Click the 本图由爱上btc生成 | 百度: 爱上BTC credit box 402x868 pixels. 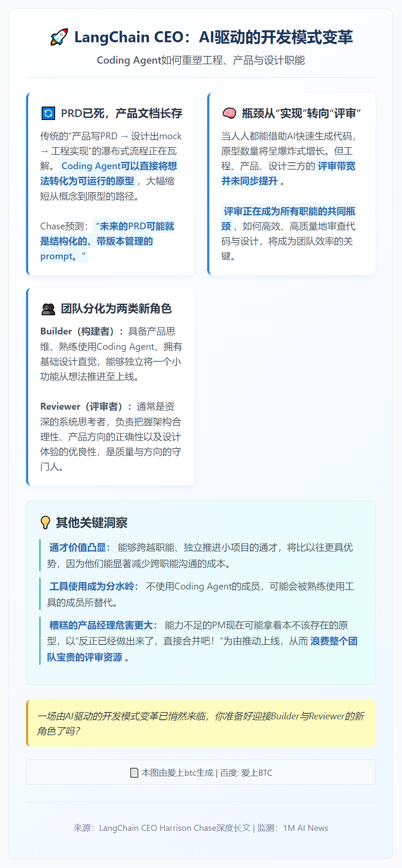click(x=201, y=772)
